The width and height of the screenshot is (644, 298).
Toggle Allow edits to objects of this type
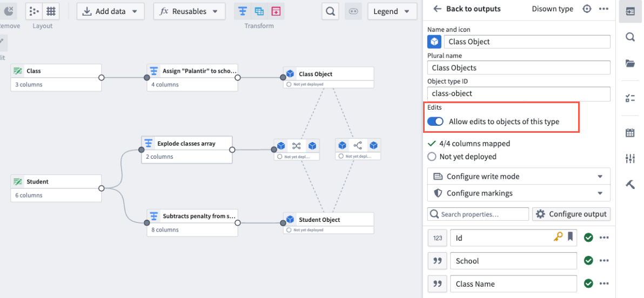tap(435, 121)
